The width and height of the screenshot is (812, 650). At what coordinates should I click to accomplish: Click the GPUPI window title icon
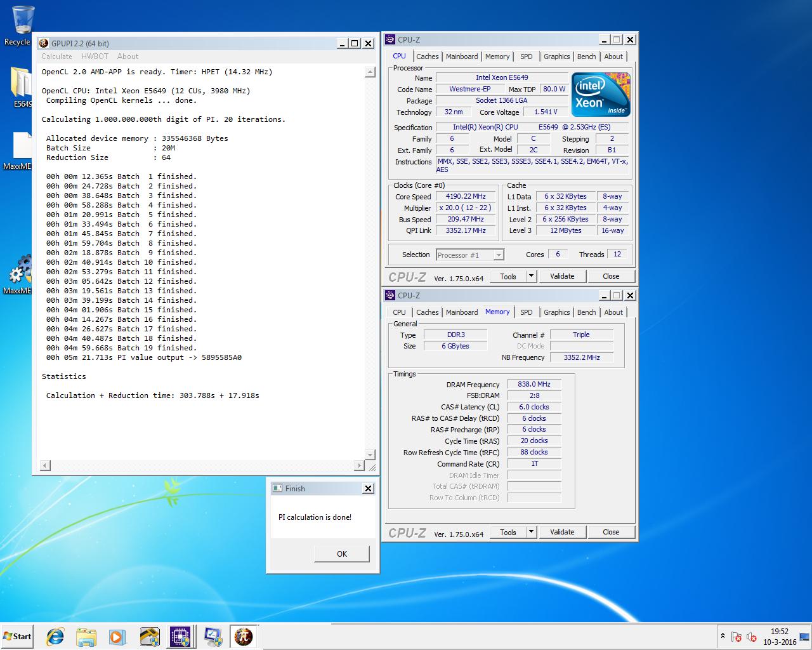click(44, 43)
